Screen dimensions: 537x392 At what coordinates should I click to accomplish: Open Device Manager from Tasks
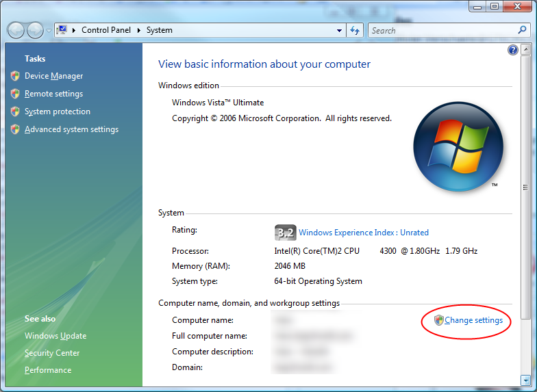point(53,76)
